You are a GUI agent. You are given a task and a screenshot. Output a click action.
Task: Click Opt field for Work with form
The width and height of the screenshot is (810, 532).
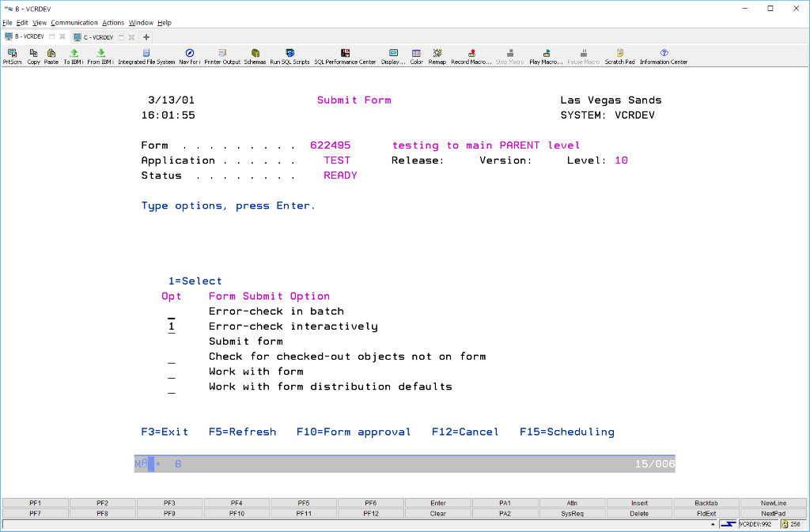(172, 372)
